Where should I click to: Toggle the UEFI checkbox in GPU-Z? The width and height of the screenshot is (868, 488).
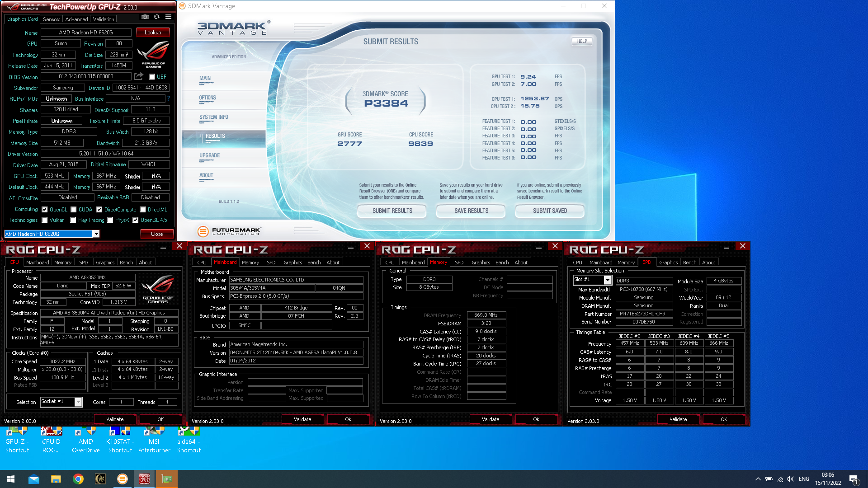click(152, 77)
